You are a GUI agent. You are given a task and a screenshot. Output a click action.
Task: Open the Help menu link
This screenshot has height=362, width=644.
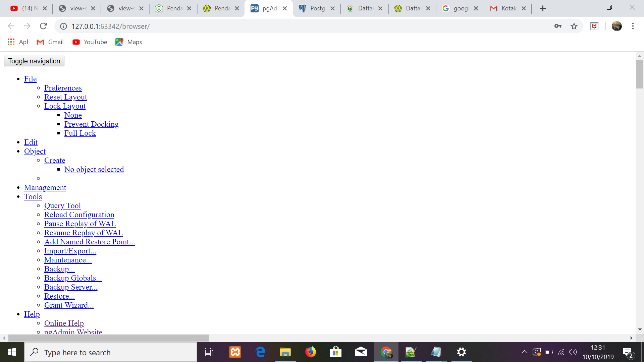(x=32, y=314)
